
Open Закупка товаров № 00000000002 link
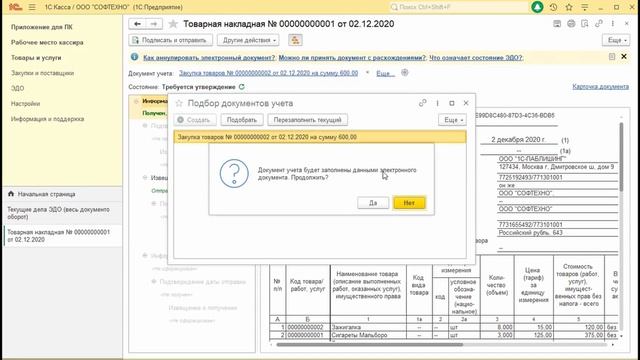[x=269, y=73]
